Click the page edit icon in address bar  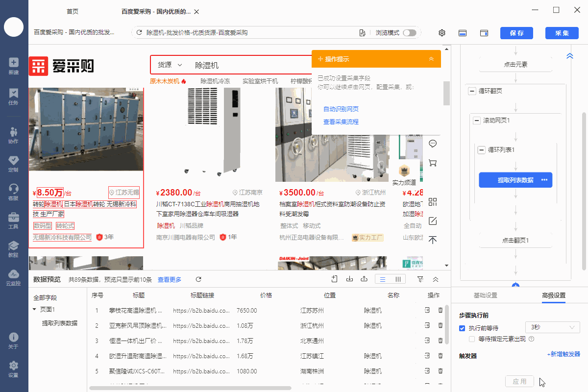pyautogui.click(x=362, y=33)
